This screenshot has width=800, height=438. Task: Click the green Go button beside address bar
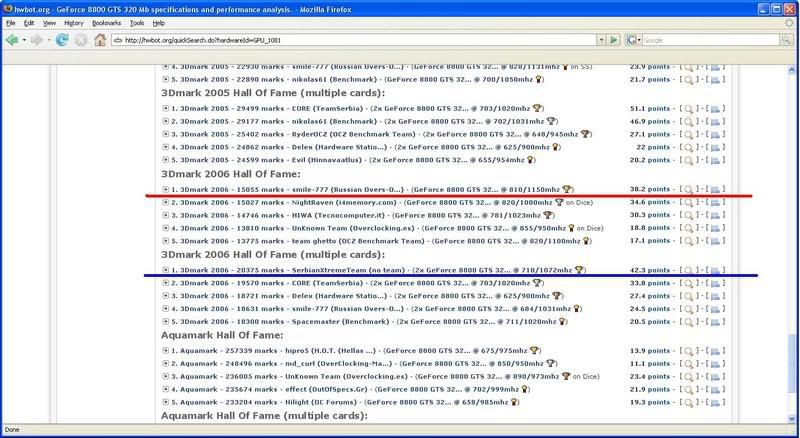pos(614,40)
